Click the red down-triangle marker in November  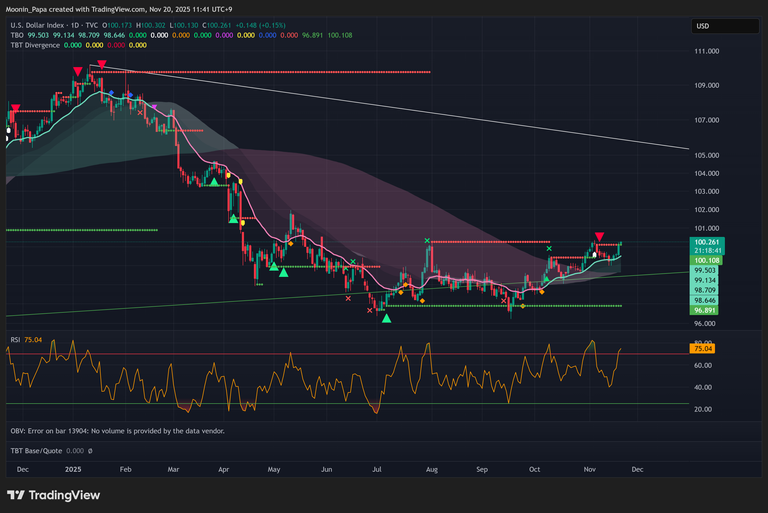tap(598, 235)
